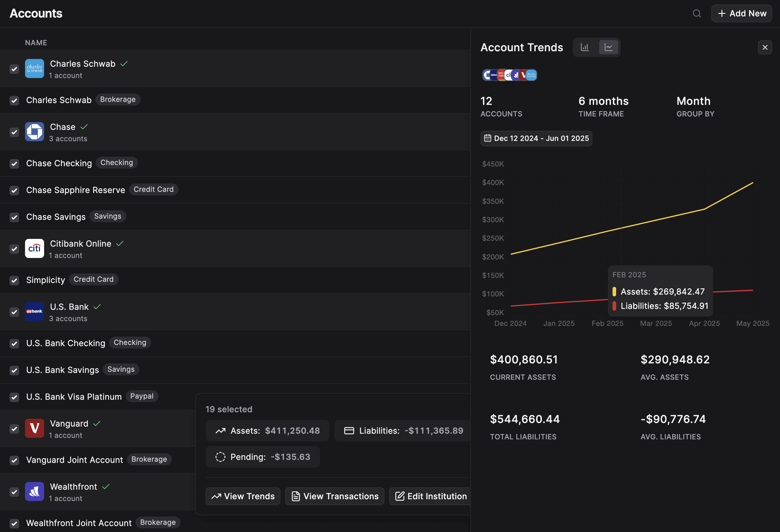Uncheck the U.S. Bank institution checkbox
780x532 pixels.
[14, 312]
